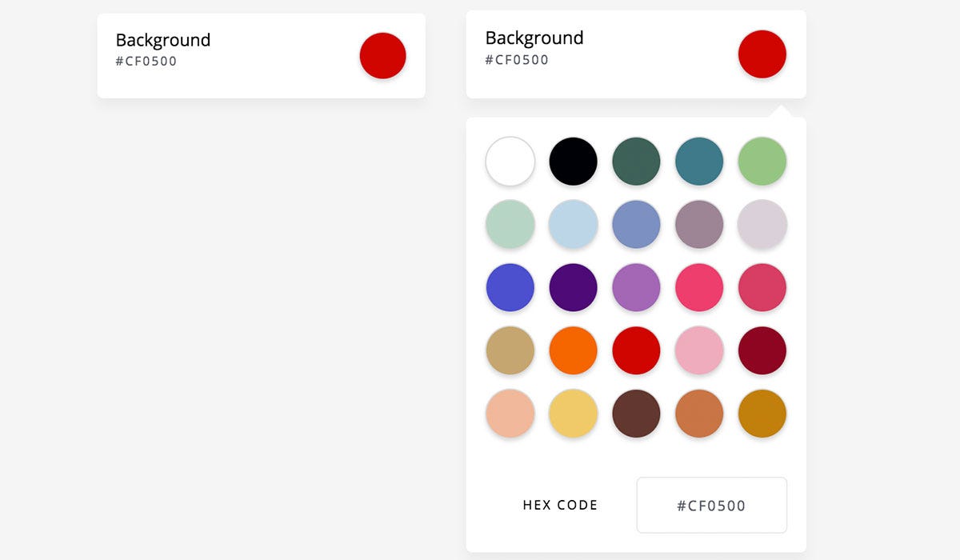This screenshot has height=560, width=960.
Task: Select the light green swatch in the top row
Action: tap(762, 161)
